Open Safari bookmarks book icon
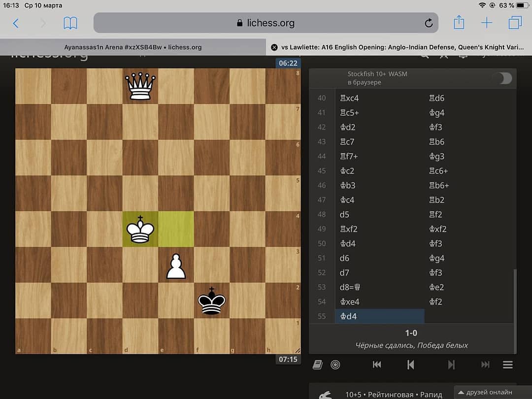 click(x=70, y=23)
